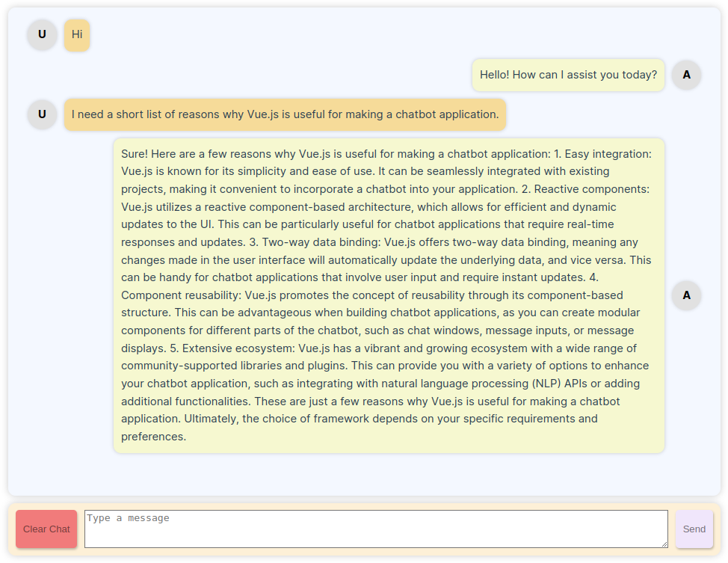Click the "Easy integration:" text in the reply
728x563 pixels.
608,154
